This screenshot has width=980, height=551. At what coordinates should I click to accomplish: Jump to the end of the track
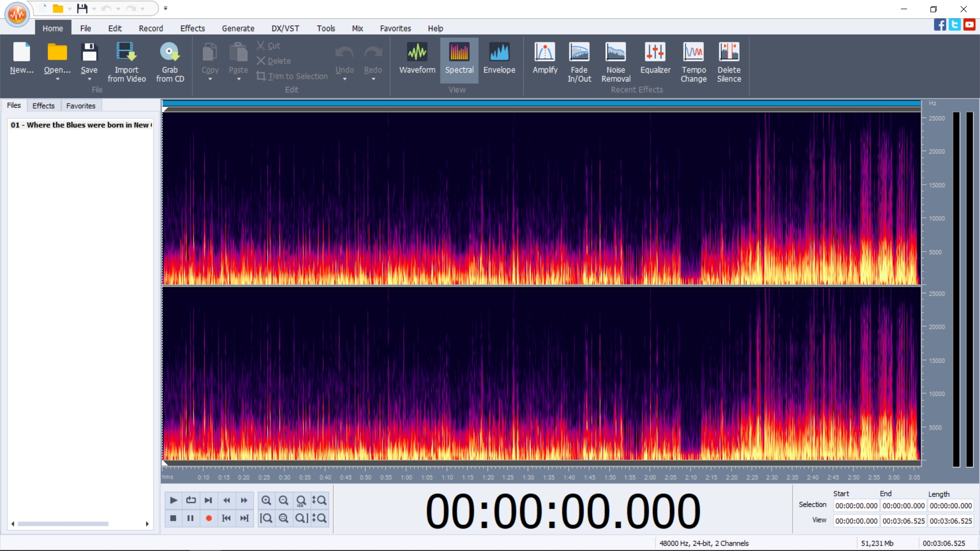[x=244, y=518]
